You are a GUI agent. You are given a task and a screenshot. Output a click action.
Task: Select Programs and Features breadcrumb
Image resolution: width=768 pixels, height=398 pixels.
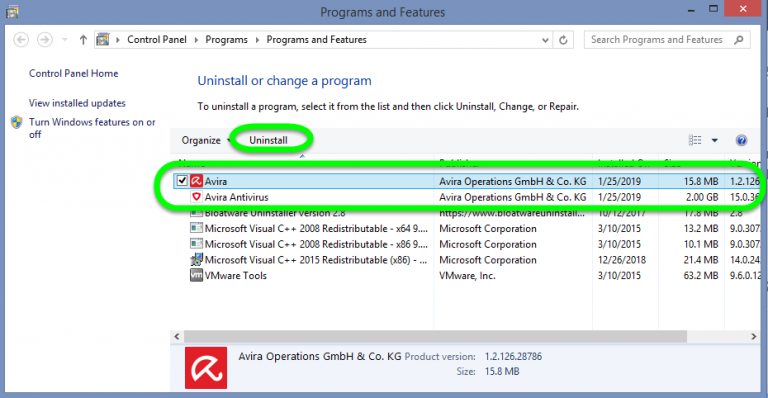316,40
